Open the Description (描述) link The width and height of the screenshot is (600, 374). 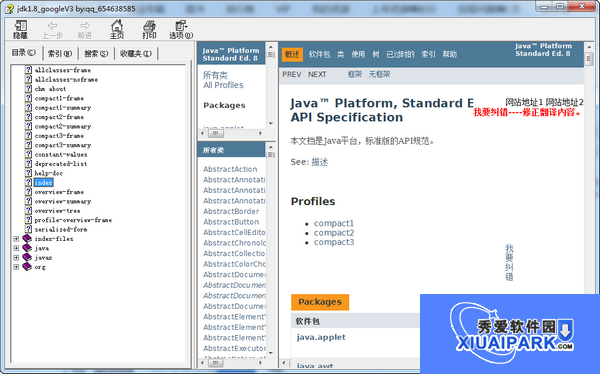(x=320, y=162)
